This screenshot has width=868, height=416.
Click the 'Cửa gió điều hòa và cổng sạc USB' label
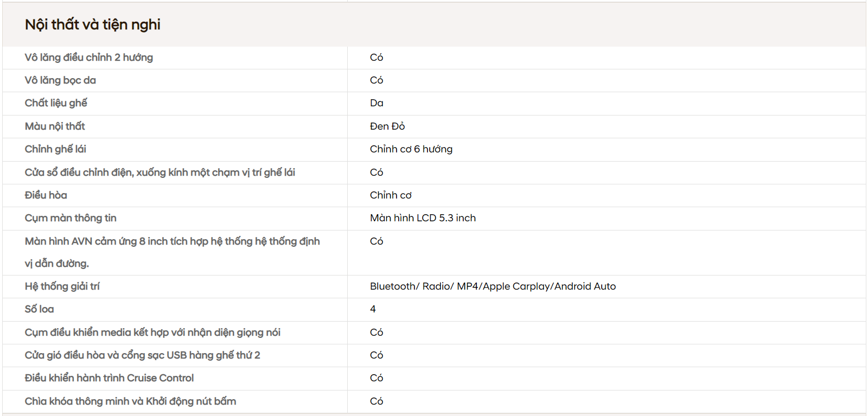[143, 355]
